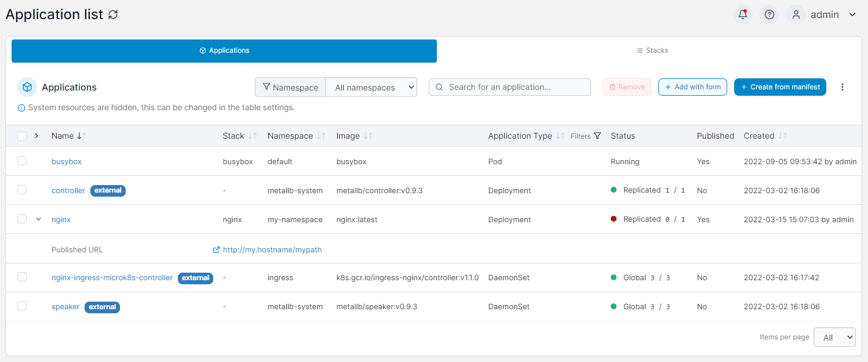This screenshot has height=362, width=868.
Task: Open the Items per page dropdown
Action: click(834, 337)
